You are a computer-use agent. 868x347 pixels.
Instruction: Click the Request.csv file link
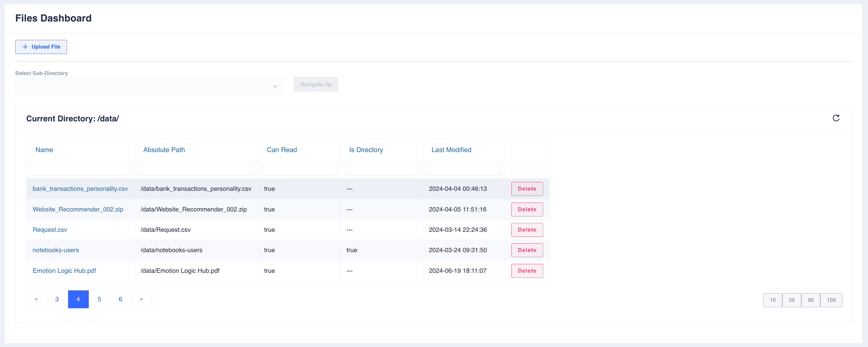click(x=50, y=230)
